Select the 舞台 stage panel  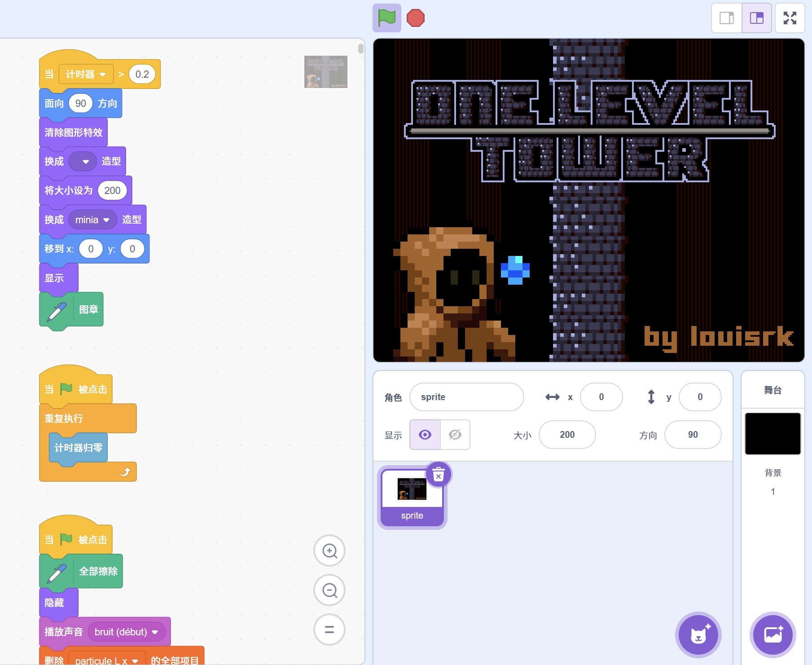click(772, 390)
